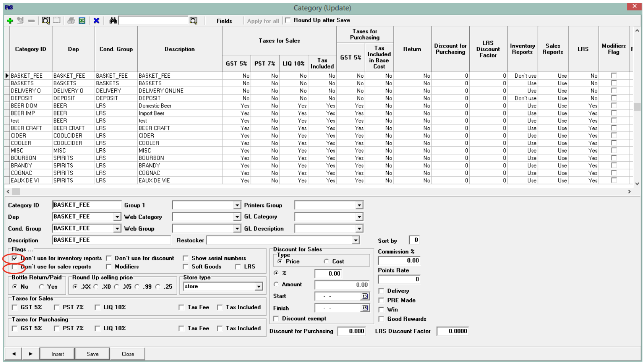Open the Fields menu
The image size is (644, 364).
point(224,21)
